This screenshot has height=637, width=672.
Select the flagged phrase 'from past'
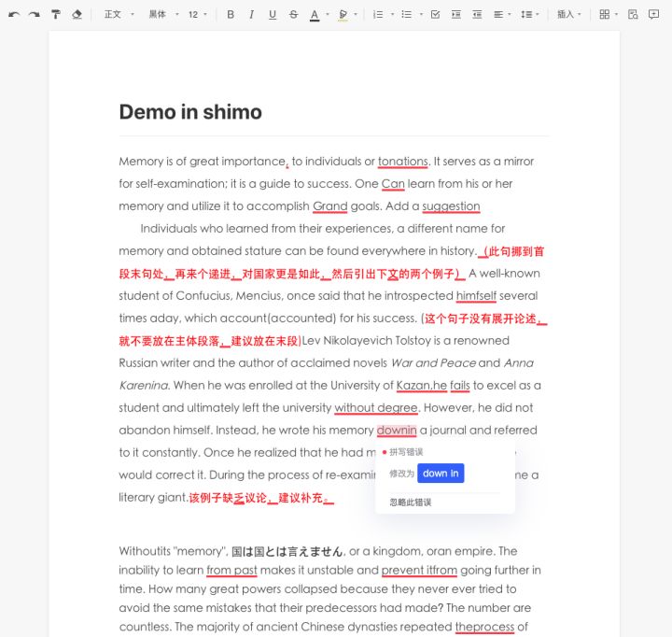(231, 570)
